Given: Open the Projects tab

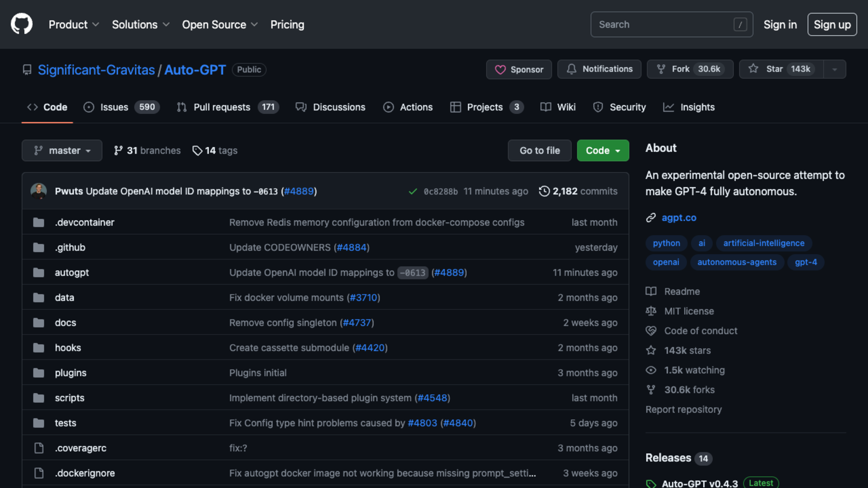Looking at the screenshot, I should coord(487,107).
